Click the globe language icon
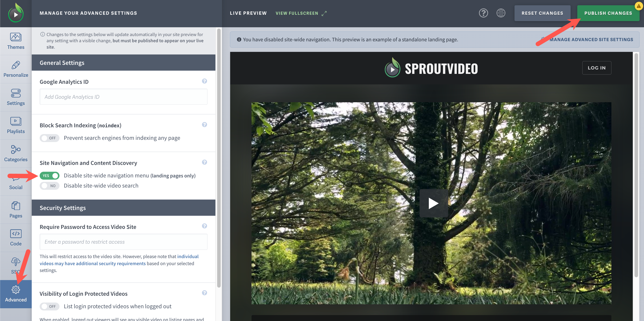This screenshot has width=644, height=321. pyautogui.click(x=501, y=13)
